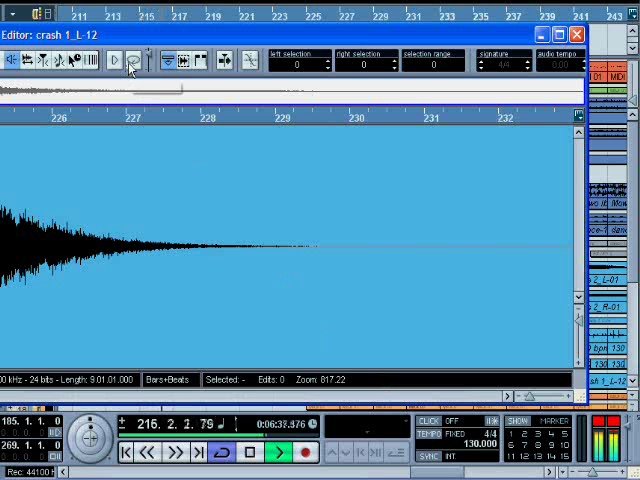Toggle Show Audio Event button
Screen dimensions: 640x480
click(x=184, y=60)
